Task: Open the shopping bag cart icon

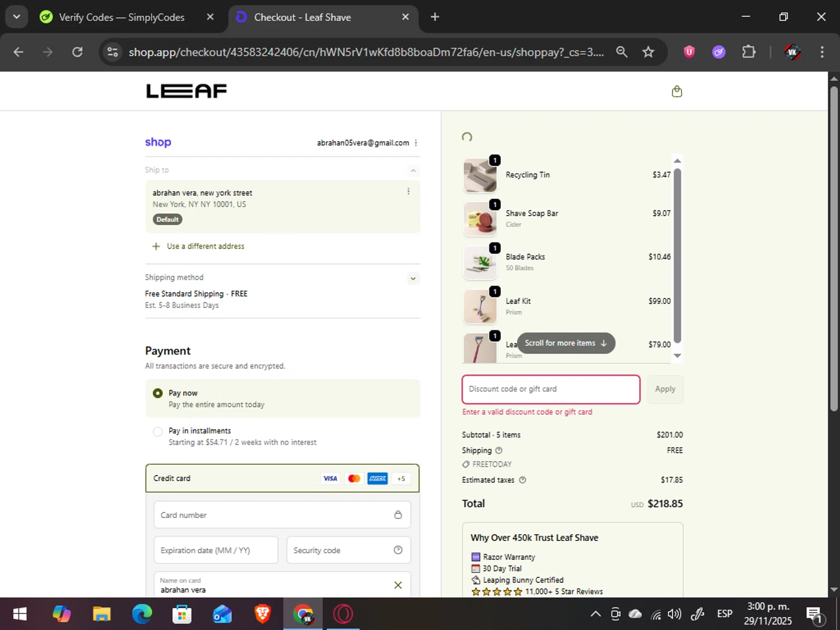Action: pos(676,91)
